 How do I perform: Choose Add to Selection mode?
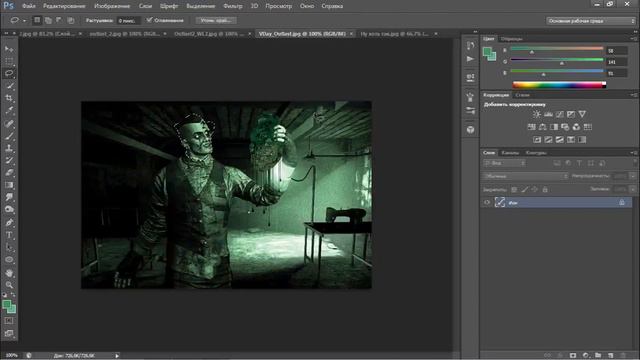pyautogui.click(x=48, y=20)
